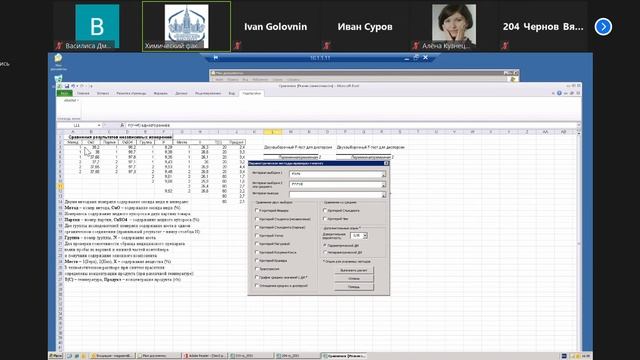The width and height of the screenshot is (640, 360).
Task: Select Параметрический ДИ radio button
Action: coord(325,245)
